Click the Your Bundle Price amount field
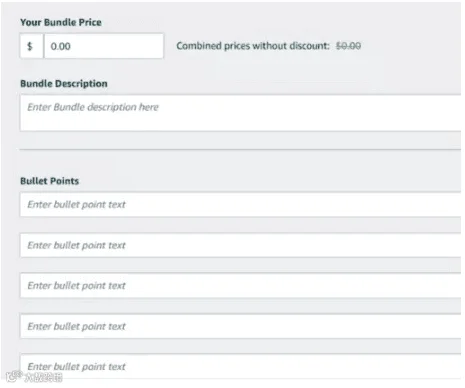Viewport: 465px width, 388px height. click(x=104, y=46)
